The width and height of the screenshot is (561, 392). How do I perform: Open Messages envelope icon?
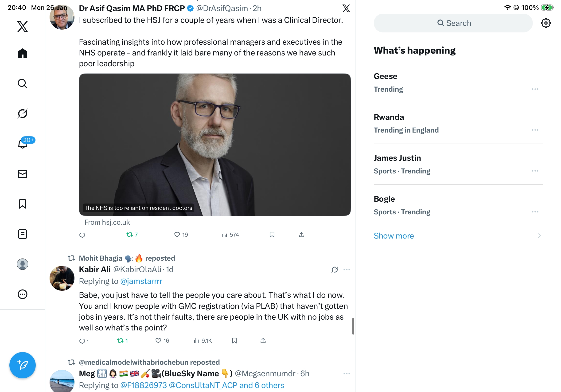click(x=23, y=174)
